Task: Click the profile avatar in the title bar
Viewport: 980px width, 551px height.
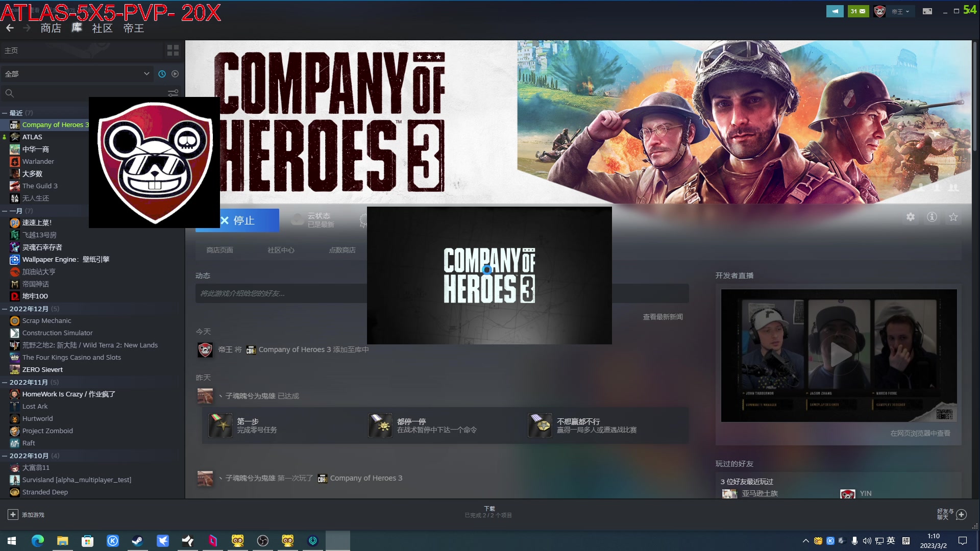Action: [879, 11]
